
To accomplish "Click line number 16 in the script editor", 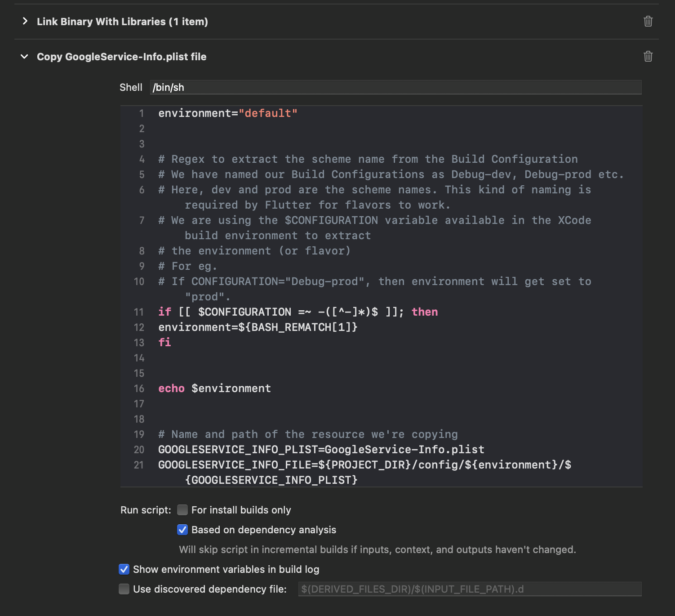I will 139,388.
